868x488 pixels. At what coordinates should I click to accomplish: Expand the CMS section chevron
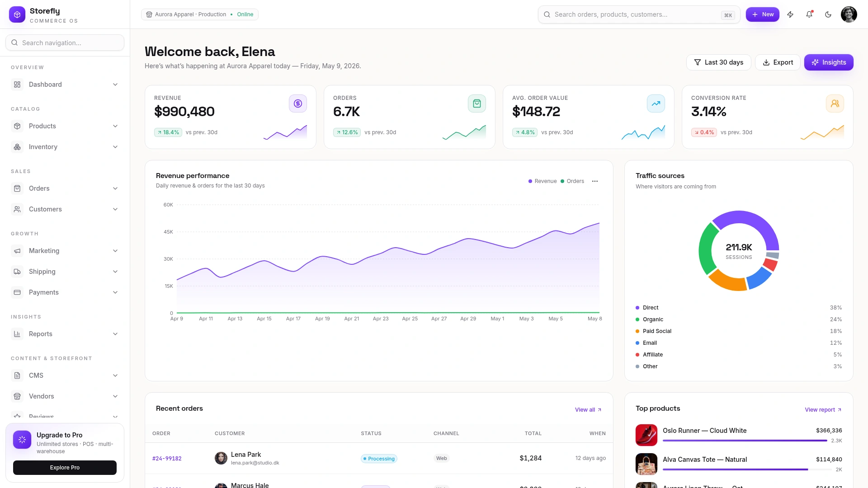[115, 375]
